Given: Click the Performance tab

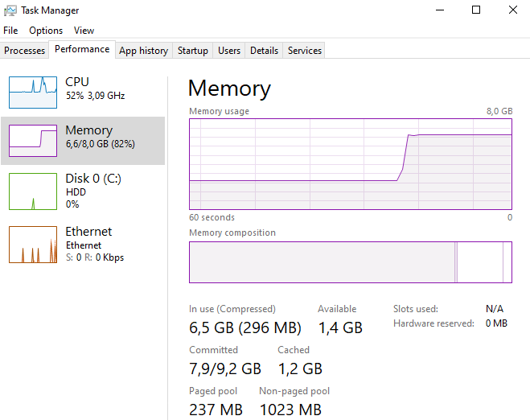Looking at the screenshot, I should point(82,49).
